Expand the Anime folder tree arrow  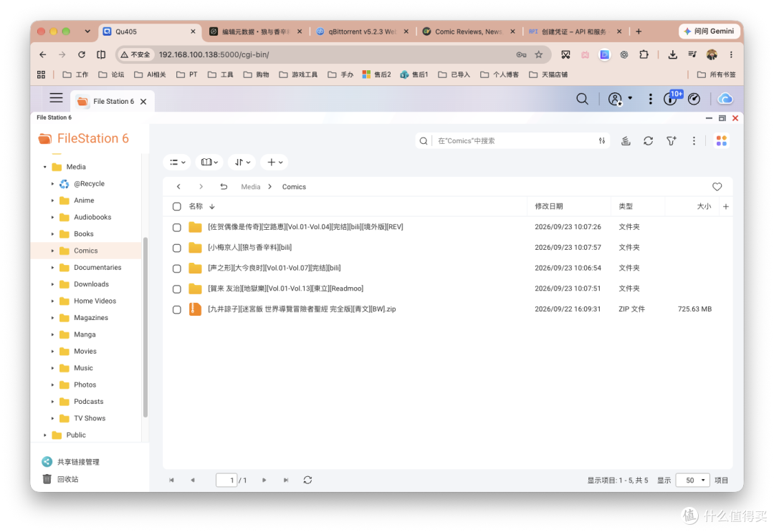52,200
